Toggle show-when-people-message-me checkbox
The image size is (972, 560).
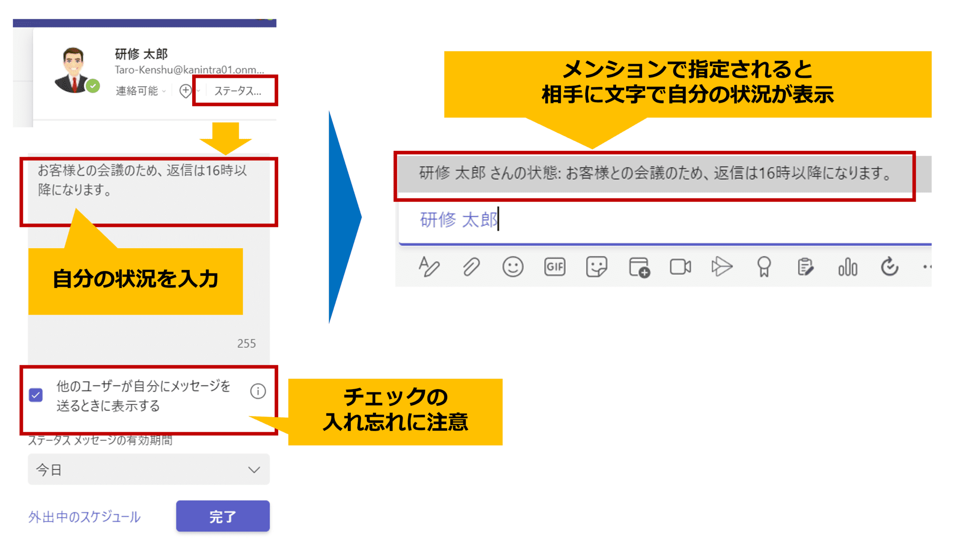[36, 395]
